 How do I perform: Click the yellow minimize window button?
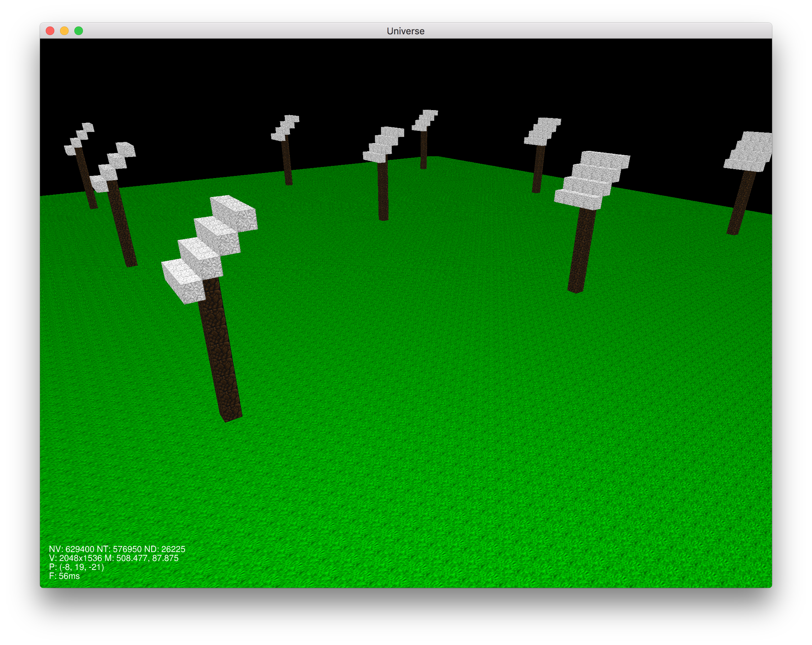[64, 31]
